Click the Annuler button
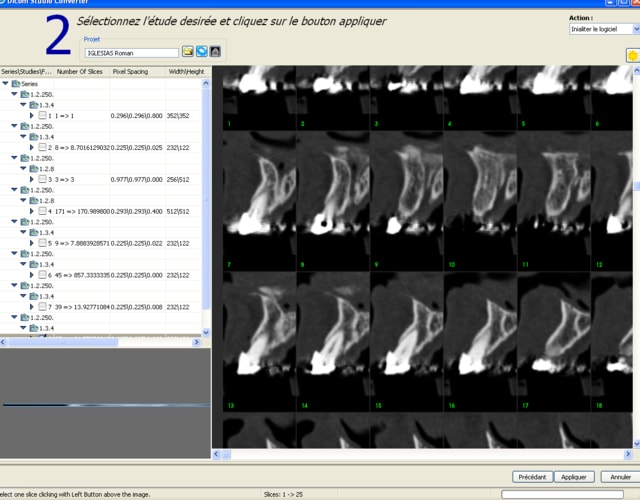The height and width of the screenshot is (500, 640). pos(620,477)
